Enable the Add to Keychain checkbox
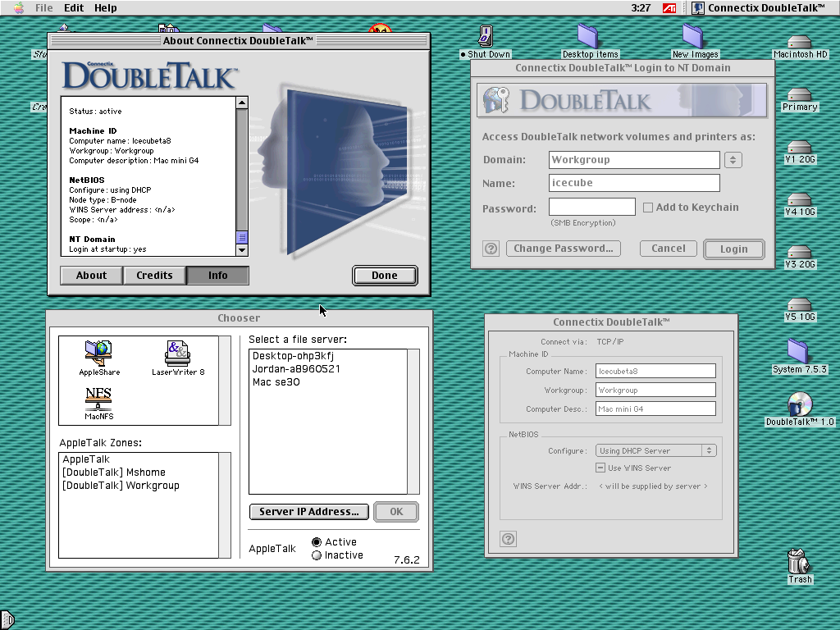 click(648, 208)
